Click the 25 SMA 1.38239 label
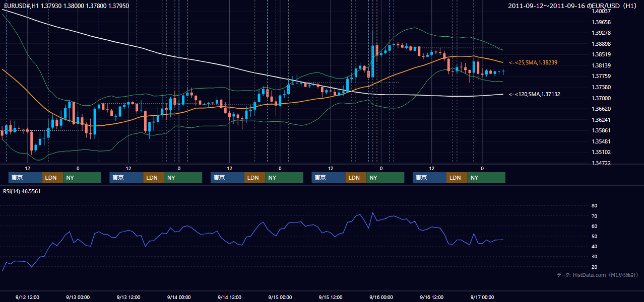 tap(533, 62)
